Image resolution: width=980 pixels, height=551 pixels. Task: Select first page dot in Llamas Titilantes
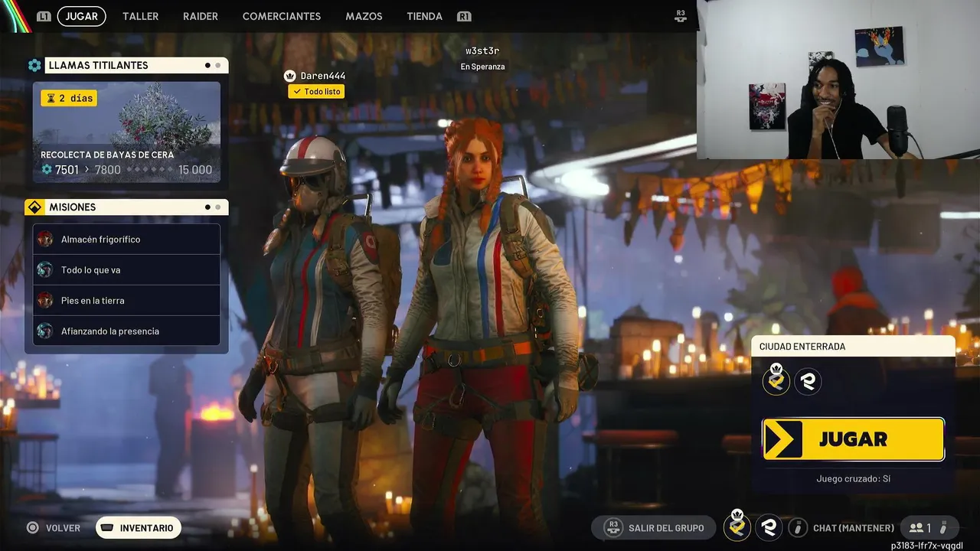click(207, 66)
